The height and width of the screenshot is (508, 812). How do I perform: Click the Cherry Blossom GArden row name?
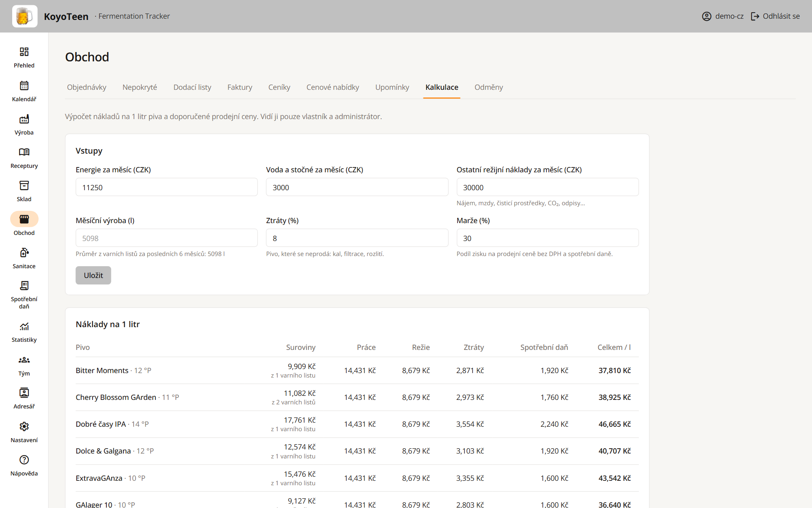[116, 397]
